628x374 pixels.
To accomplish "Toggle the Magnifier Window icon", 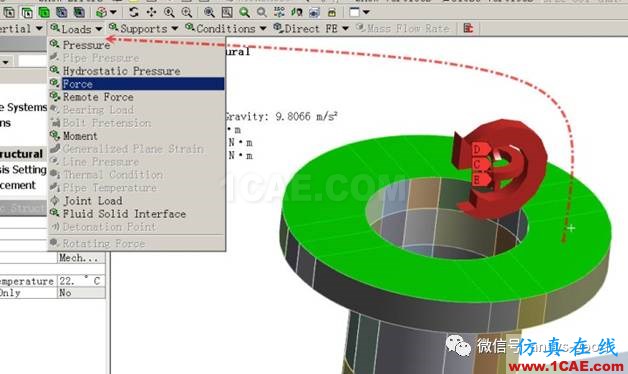I will [227, 12].
